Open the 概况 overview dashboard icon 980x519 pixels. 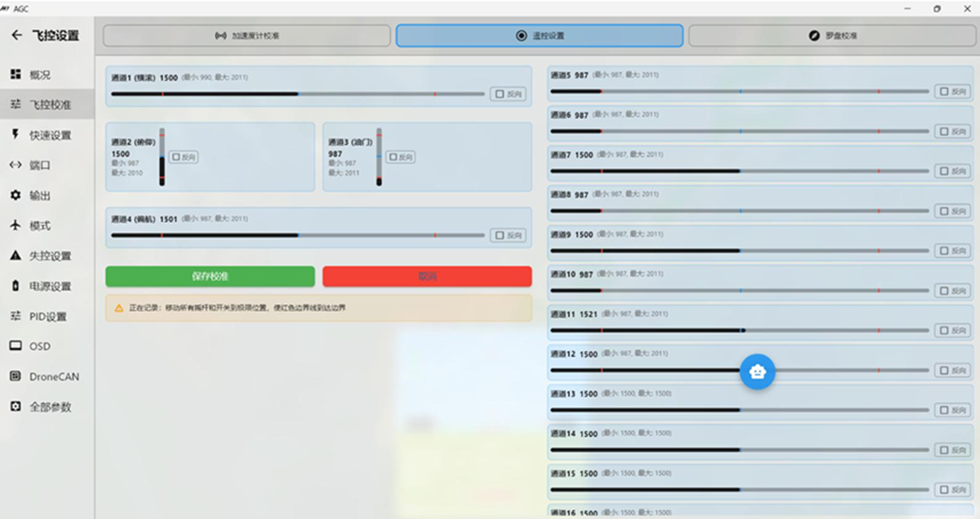15,75
